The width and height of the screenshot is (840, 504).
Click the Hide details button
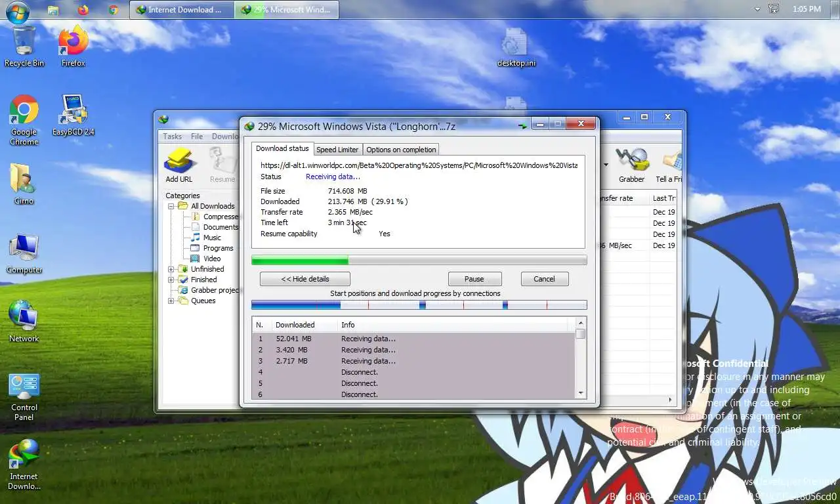tap(305, 279)
